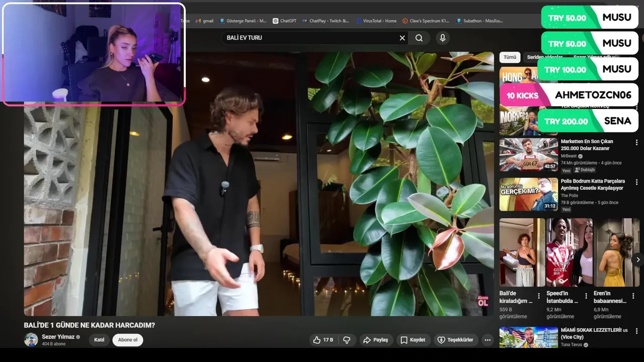
Task: Click the Katıl join button
Action: [x=99, y=340]
